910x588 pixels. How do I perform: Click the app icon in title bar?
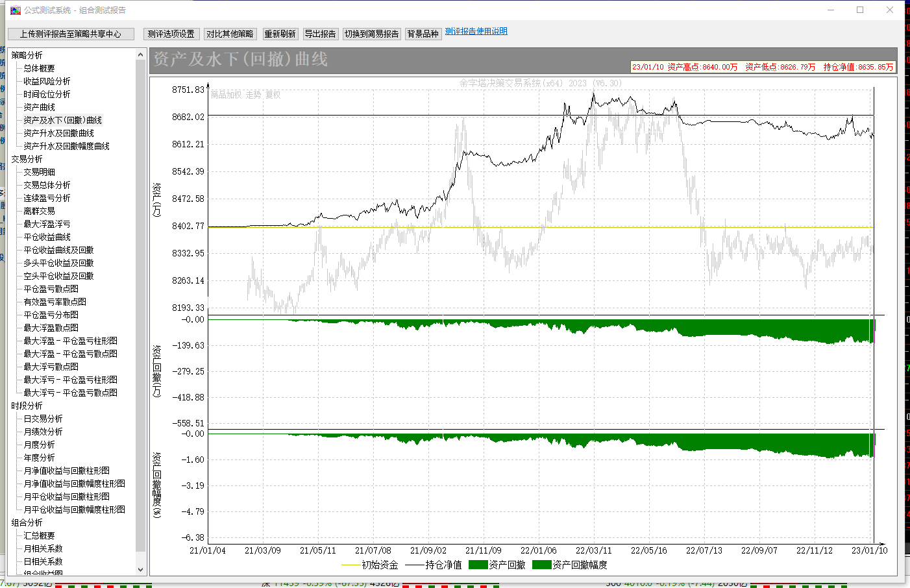pyautogui.click(x=16, y=10)
